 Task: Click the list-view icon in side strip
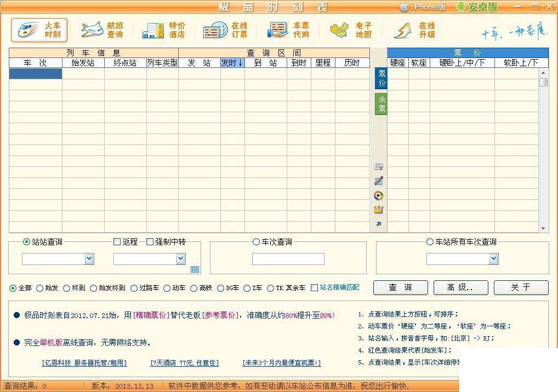click(x=379, y=166)
